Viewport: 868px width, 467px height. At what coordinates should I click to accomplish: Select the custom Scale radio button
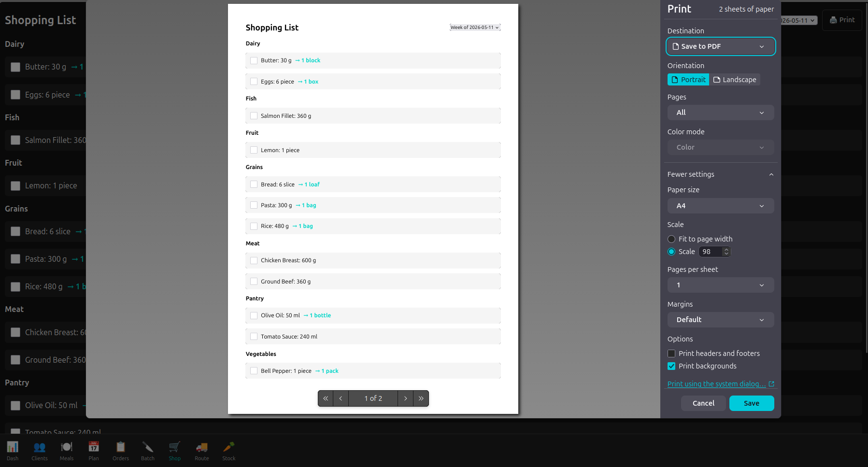click(671, 252)
